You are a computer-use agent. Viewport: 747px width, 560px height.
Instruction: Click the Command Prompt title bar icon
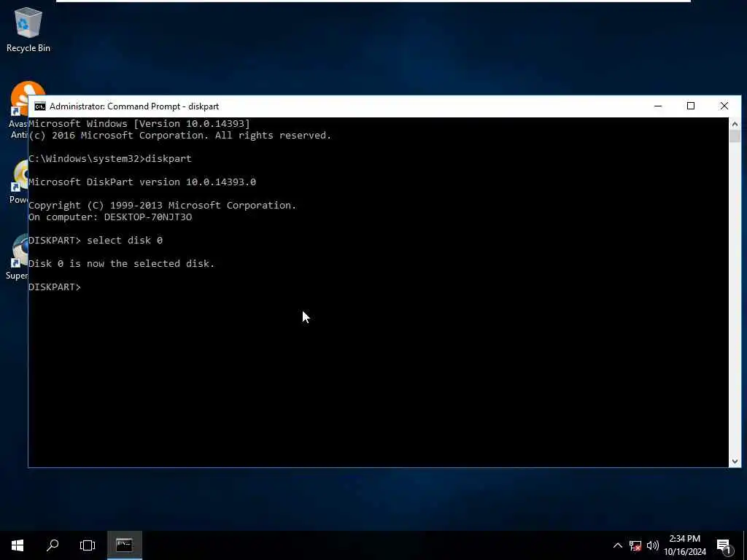40,106
